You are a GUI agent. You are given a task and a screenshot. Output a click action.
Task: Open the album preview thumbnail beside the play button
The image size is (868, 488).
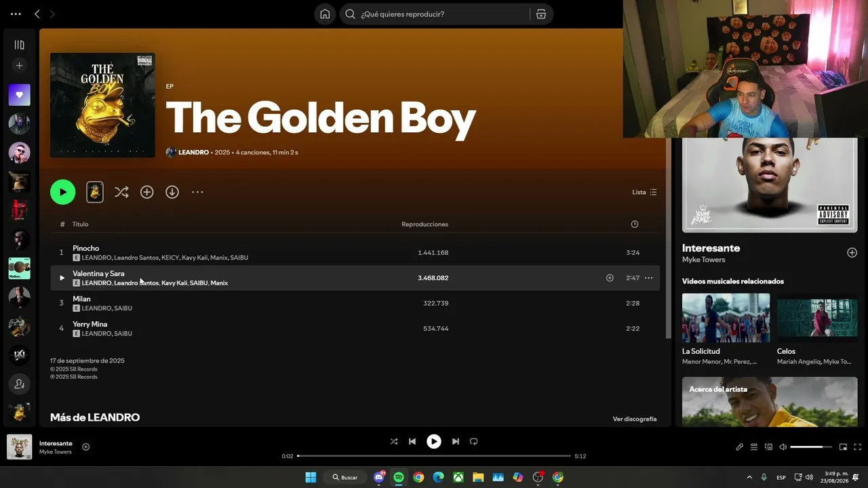tap(95, 192)
